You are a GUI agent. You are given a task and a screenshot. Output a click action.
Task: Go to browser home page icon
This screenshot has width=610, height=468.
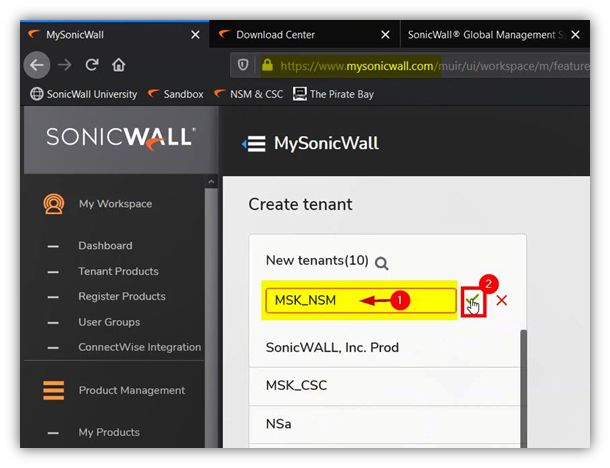(x=118, y=65)
